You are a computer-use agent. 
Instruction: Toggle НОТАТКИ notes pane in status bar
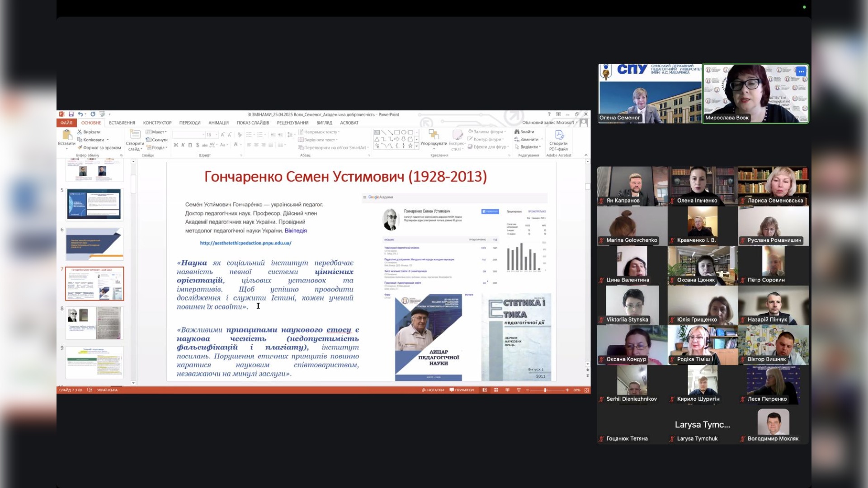click(433, 390)
